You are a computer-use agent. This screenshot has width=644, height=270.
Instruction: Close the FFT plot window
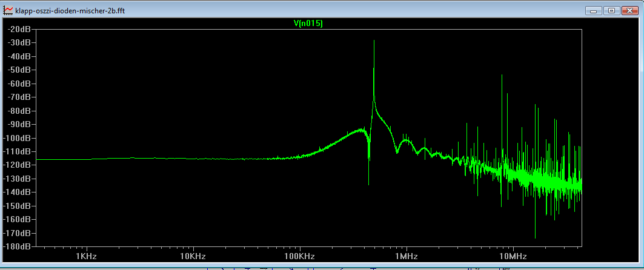tap(629, 11)
